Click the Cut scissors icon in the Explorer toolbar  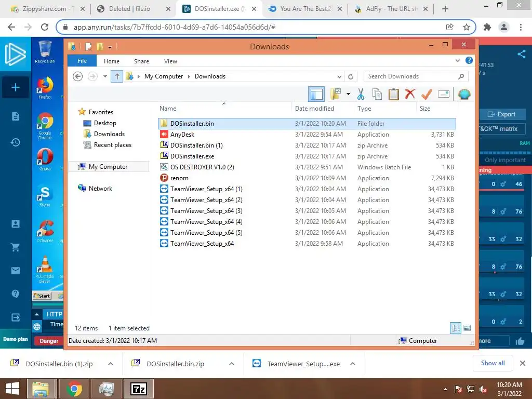(x=361, y=94)
